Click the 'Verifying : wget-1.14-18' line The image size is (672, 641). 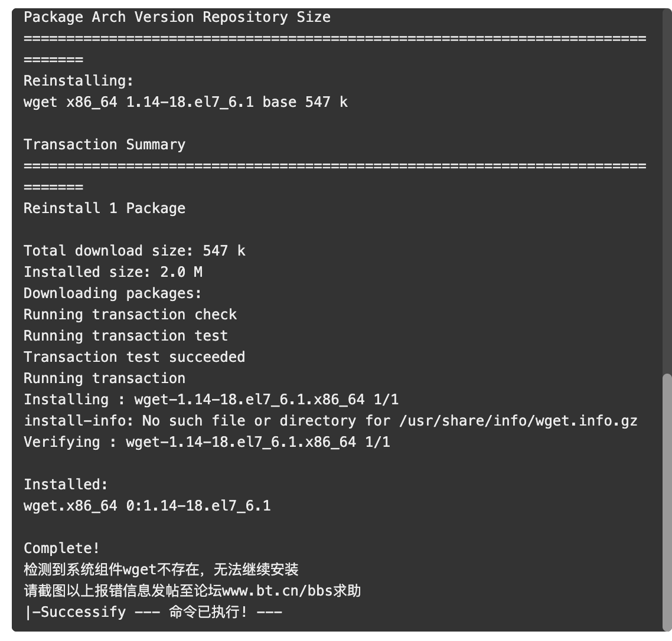207,441
